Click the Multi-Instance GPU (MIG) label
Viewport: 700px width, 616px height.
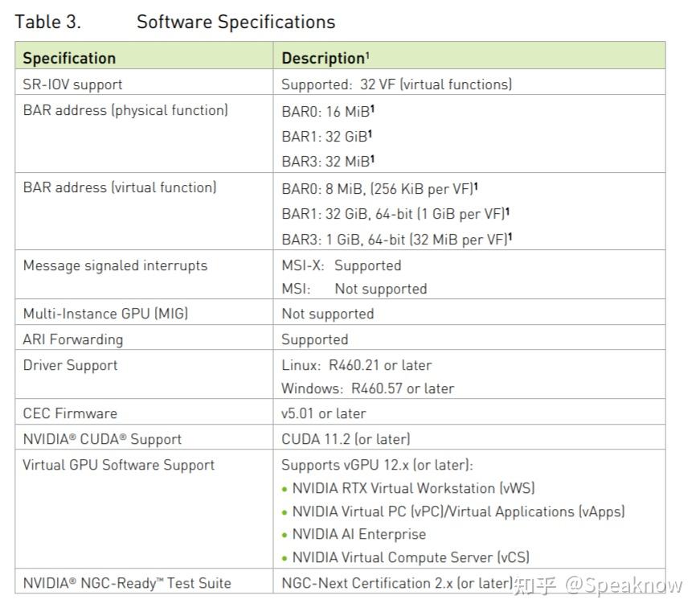click(x=105, y=314)
